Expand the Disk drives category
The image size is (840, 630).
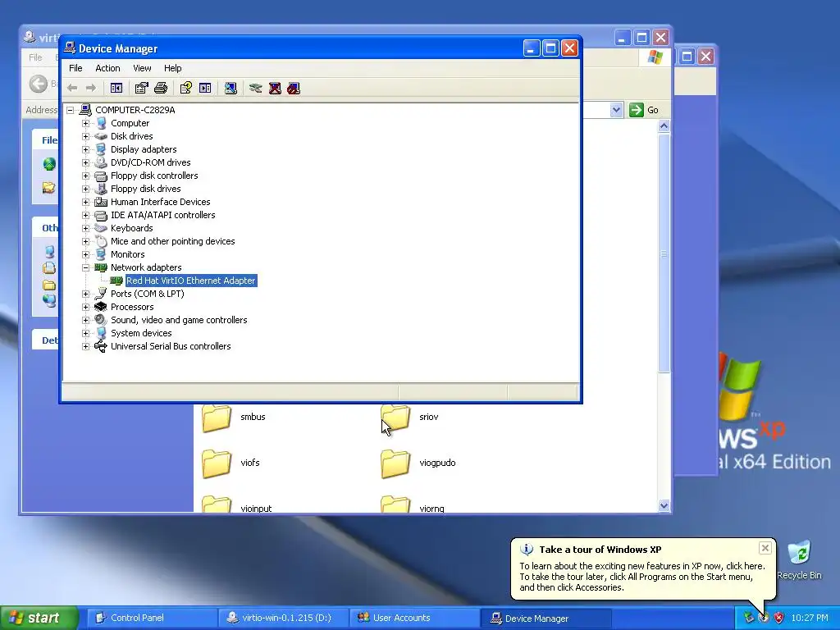click(x=85, y=136)
